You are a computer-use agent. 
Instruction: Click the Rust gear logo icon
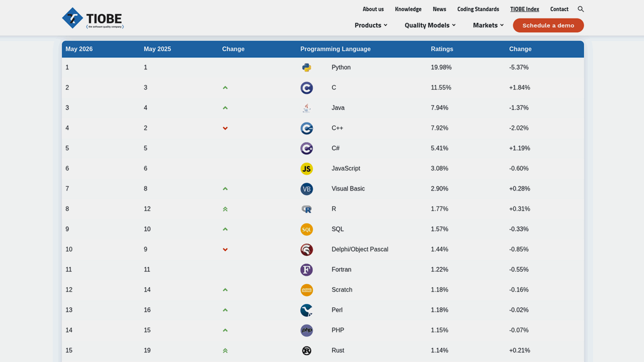(307, 351)
